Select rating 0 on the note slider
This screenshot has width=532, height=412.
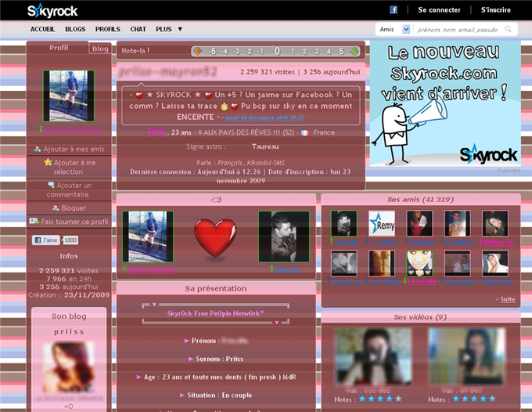[x=277, y=51]
